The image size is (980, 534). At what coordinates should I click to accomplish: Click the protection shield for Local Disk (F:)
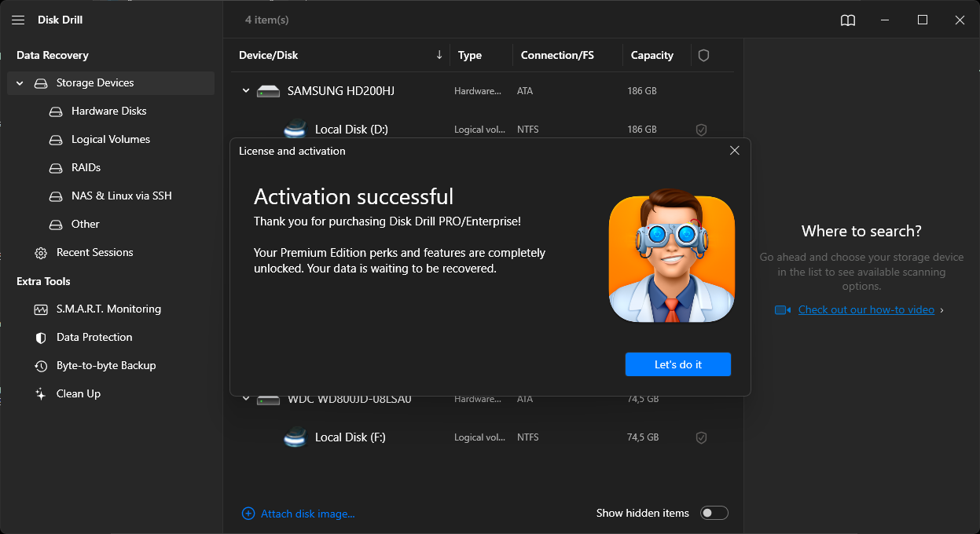pos(702,437)
